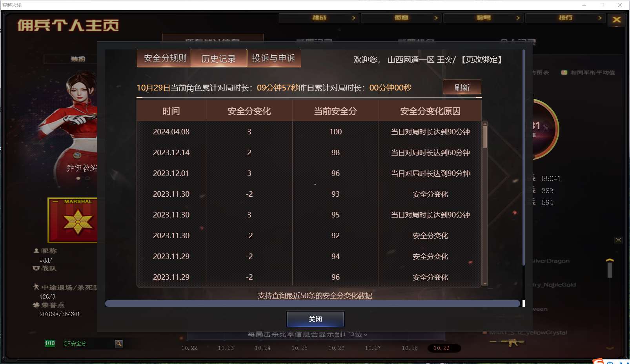Expand the 徽章 menu arrow
This screenshot has width=630, height=364.
[x=436, y=18]
